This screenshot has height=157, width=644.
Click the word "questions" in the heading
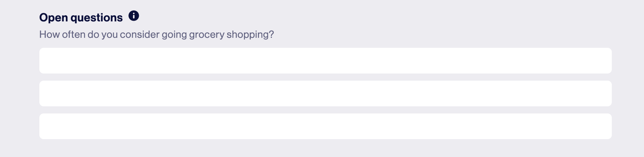(x=97, y=18)
